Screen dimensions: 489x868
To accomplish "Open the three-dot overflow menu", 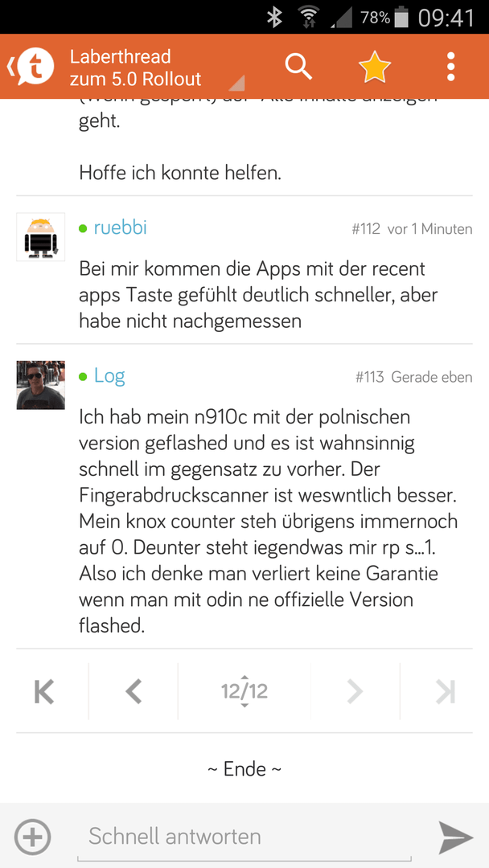I will (450, 67).
